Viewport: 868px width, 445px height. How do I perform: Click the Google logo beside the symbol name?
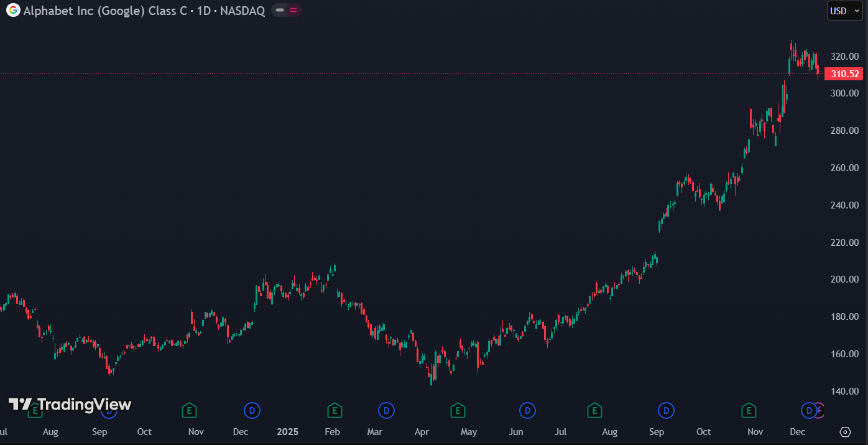tap(13, 11)
